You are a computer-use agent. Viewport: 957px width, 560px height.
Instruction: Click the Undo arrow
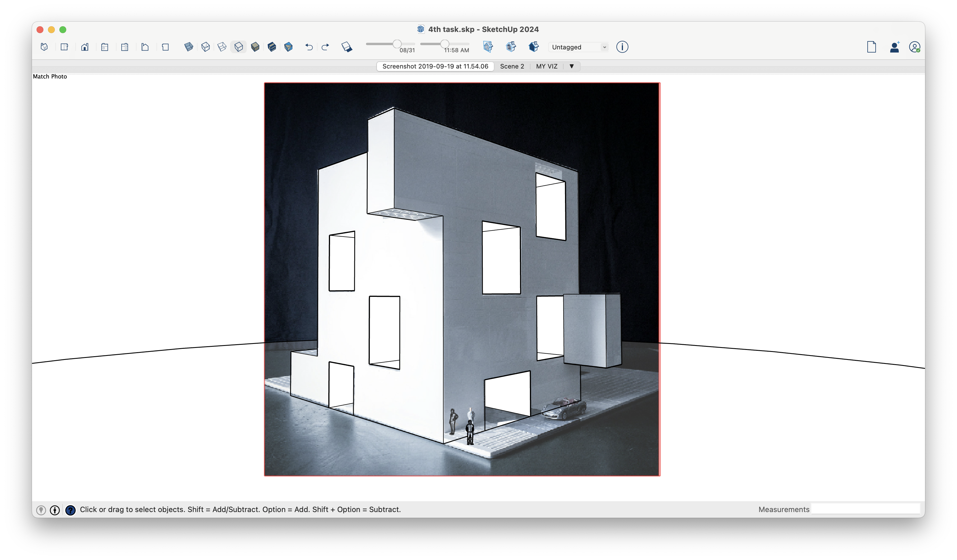tap(309, 47)
